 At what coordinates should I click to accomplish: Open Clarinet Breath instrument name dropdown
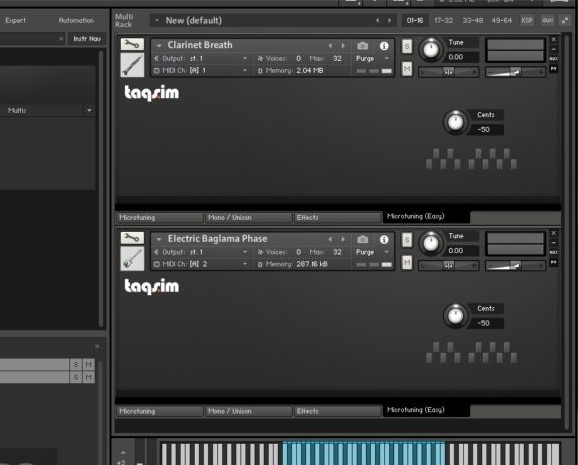tap(159, 46)
